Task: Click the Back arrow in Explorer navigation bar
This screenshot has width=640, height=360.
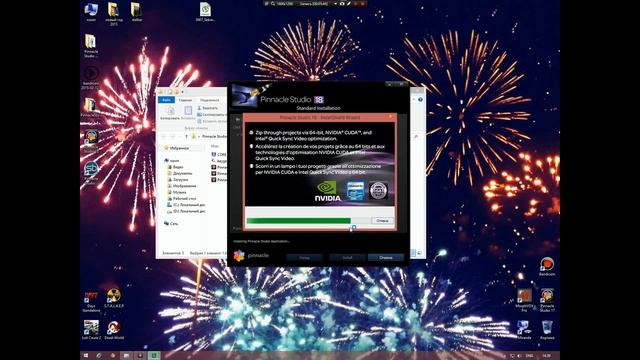Action: click(164, 136)
